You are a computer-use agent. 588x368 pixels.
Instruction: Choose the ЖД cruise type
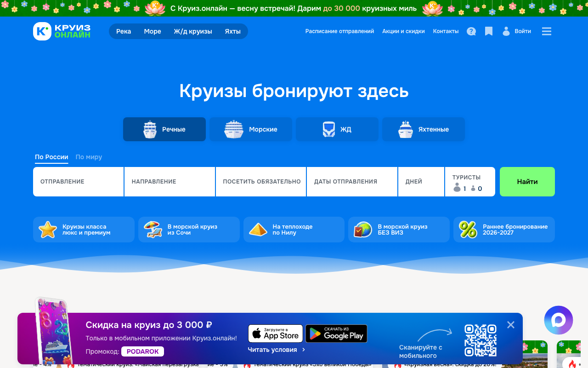click(337, 129)
